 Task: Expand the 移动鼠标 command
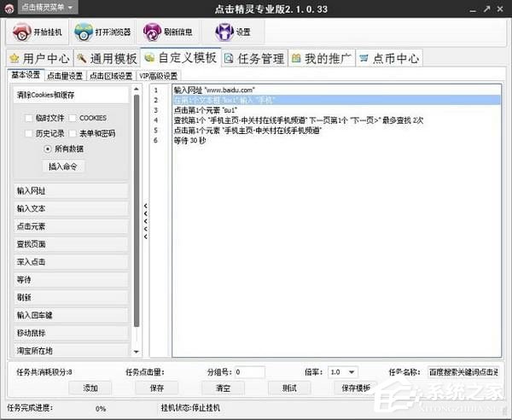click(x=71, y=333)
